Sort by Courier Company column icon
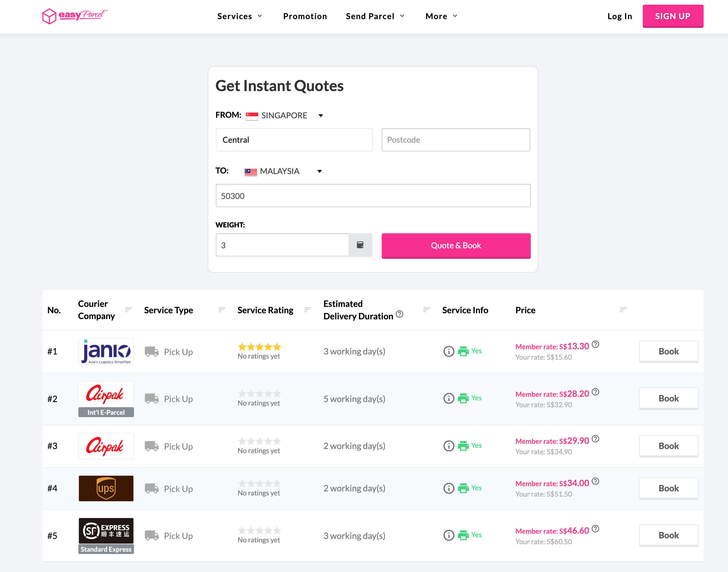 [128, 310]
